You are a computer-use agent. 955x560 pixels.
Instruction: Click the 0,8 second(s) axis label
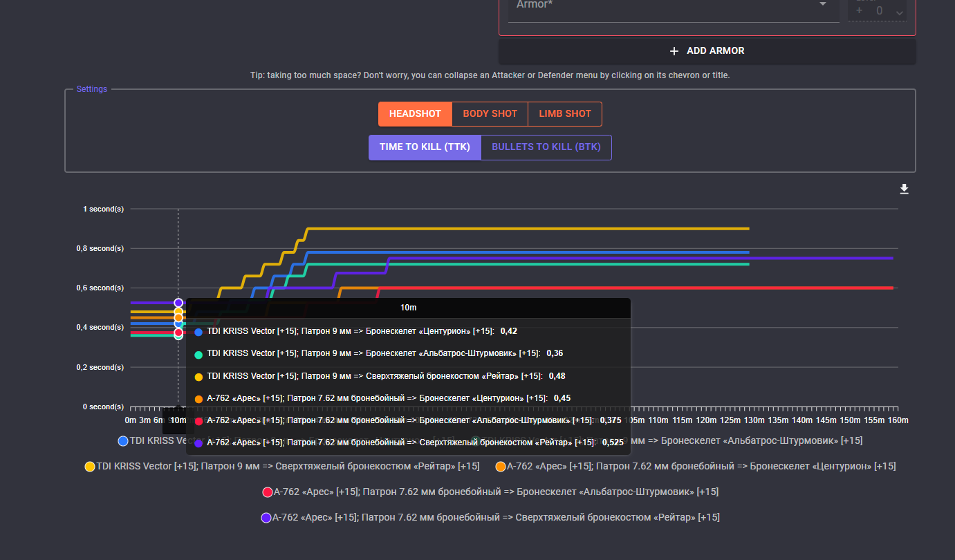click(100, 248)
